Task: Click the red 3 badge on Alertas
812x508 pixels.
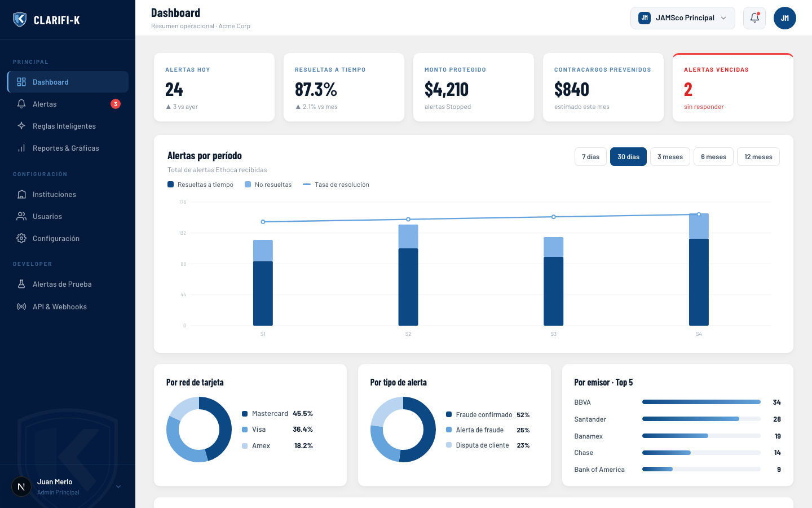Action: click(116, 104)
